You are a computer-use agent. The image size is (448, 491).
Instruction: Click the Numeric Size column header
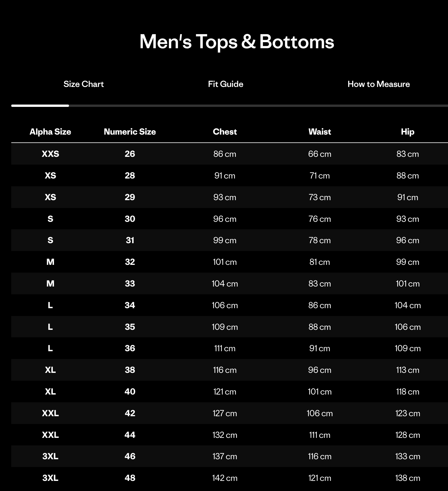tap(130, 132)
